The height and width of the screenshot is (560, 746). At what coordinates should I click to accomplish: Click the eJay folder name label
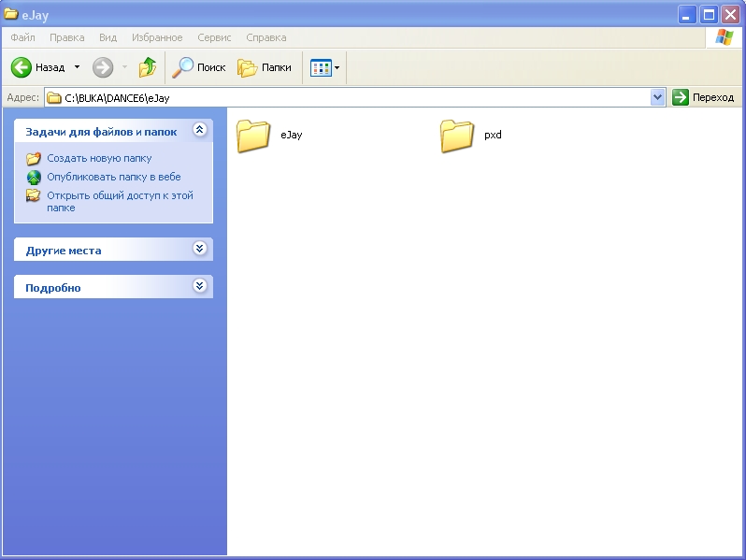(x=291, y=136)
